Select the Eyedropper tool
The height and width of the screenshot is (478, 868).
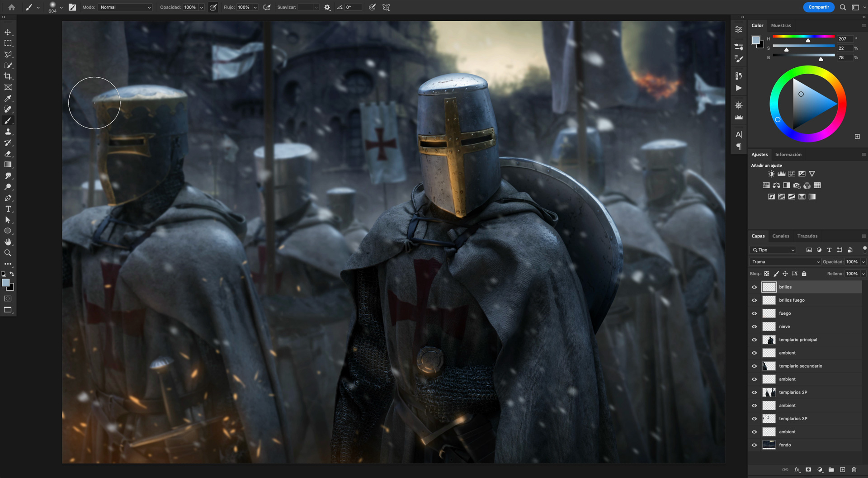[x=8, y=99]
